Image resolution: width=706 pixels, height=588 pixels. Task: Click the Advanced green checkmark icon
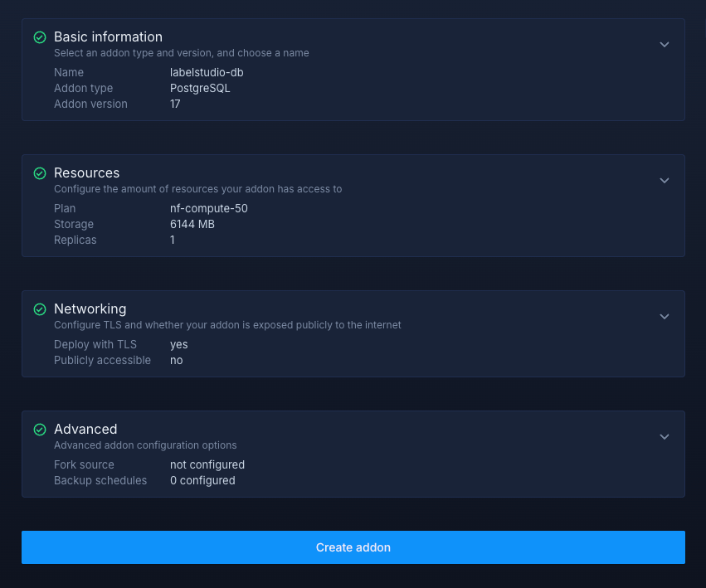[x=39, y=430]
